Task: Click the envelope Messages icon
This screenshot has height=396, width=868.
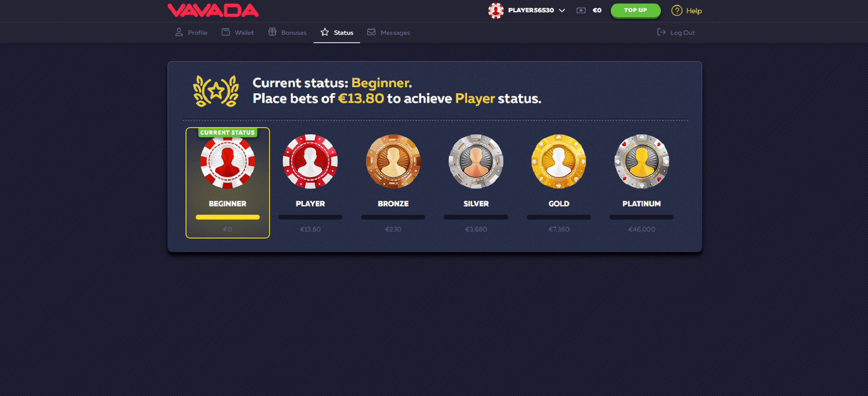Action: click(x=371, y=32)
